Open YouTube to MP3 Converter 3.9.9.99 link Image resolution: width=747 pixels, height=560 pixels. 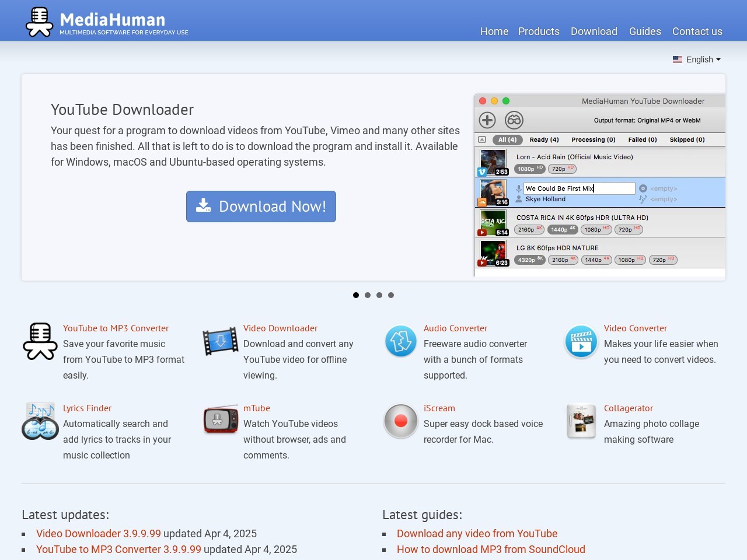point(118,549)
